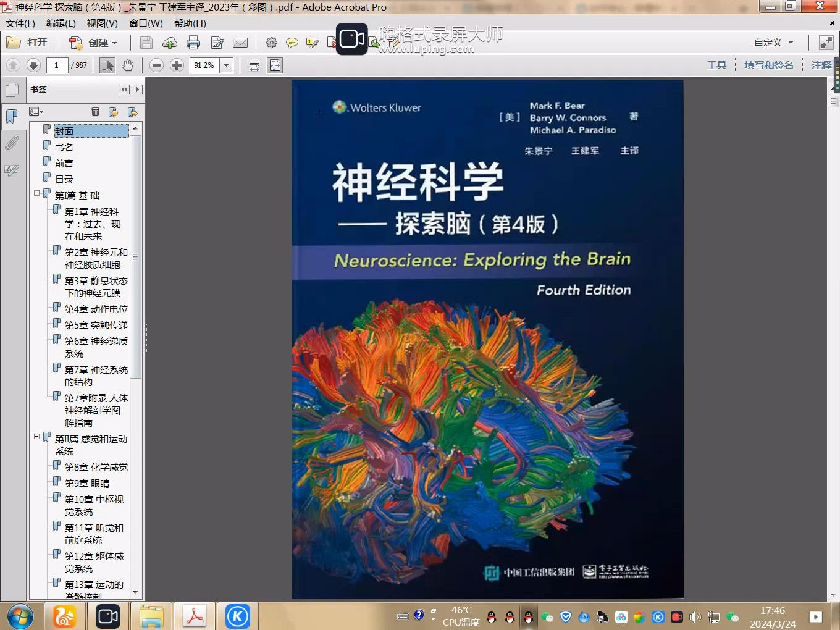Toggle the Bookmarks navigation panel
Screen dimensions: 840x630
point(12,116)
